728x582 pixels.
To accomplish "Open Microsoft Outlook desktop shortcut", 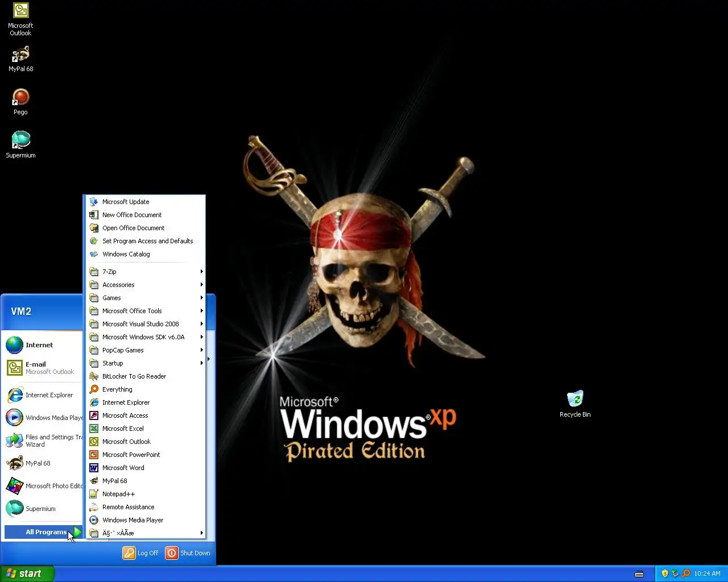I will point(20,19).
